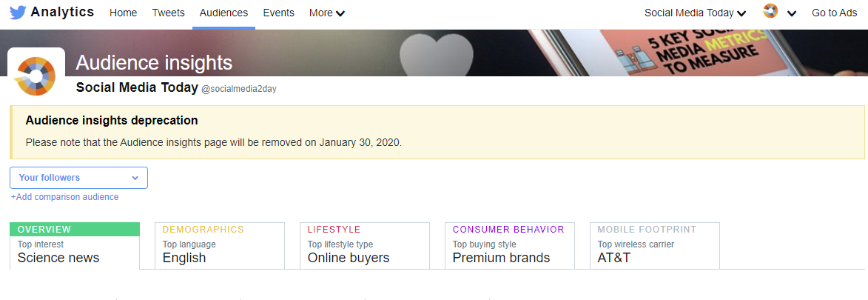The width and height of the screenshot is (868, 300).
Task: View the Mobile Footprint tab
Action: point(654,244)
